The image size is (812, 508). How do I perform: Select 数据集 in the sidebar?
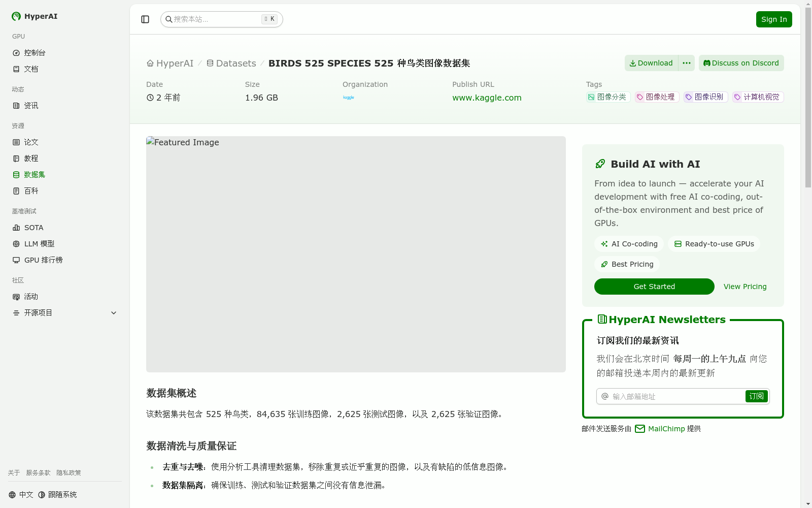[65, 175]
